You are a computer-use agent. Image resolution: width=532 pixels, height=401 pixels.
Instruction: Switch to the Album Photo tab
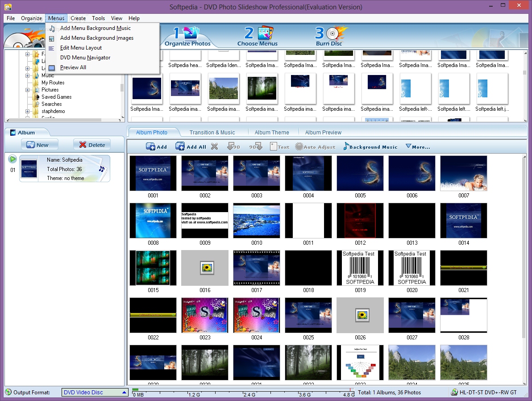click(152, 133)
